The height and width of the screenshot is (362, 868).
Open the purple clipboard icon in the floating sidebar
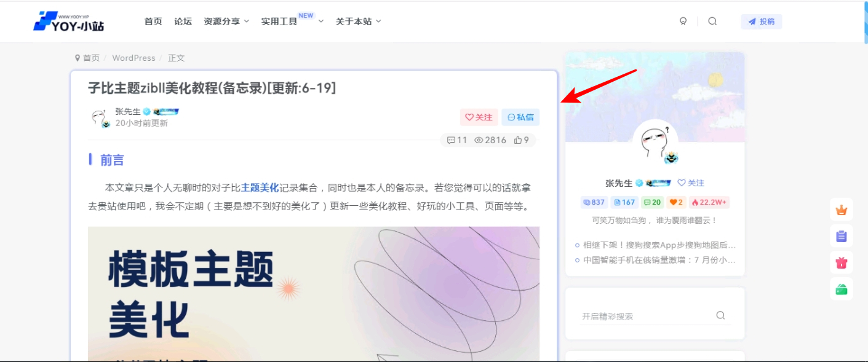pos(841,236)
